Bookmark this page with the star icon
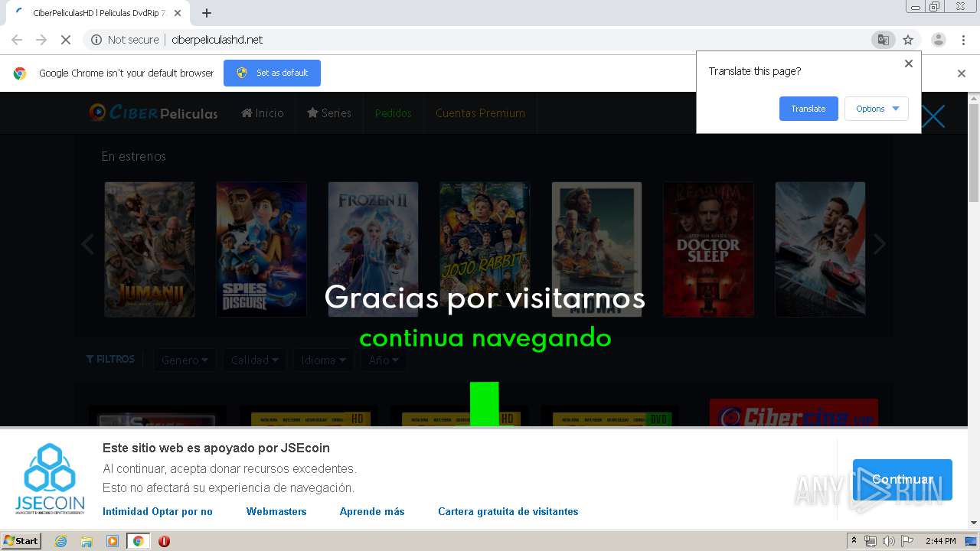The width and height of the screenshot is (980, 551). [x=908, y=40]
